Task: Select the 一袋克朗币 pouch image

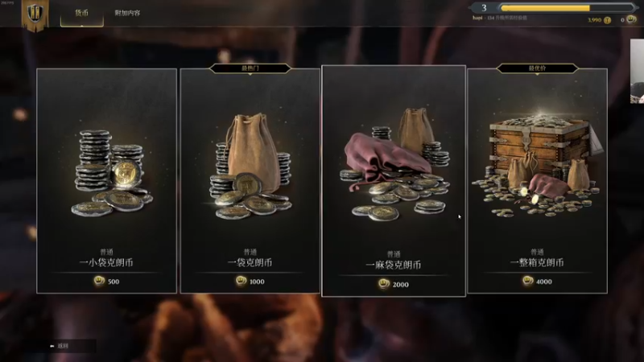Action: 250,165
